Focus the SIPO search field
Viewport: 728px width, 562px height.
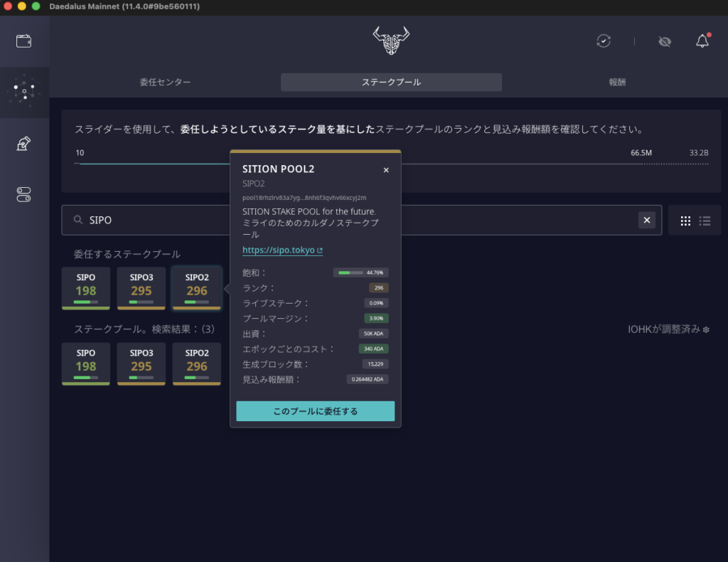[x=362, y=220]
